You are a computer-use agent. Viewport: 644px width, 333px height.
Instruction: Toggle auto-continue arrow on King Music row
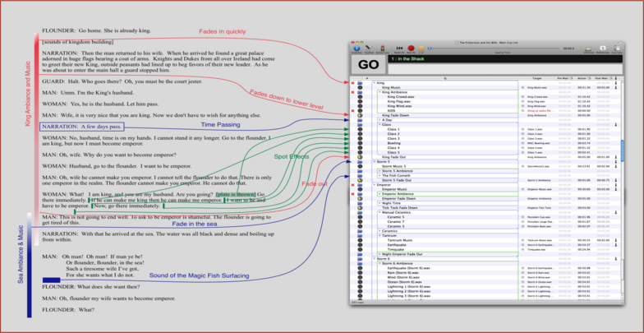coord(616,87)
